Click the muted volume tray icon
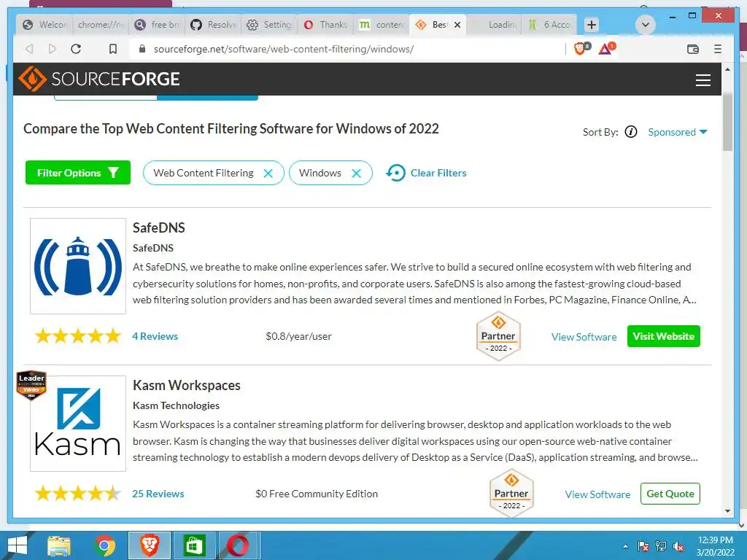This screenshot has height=560, width=747. tap(678, 546)
